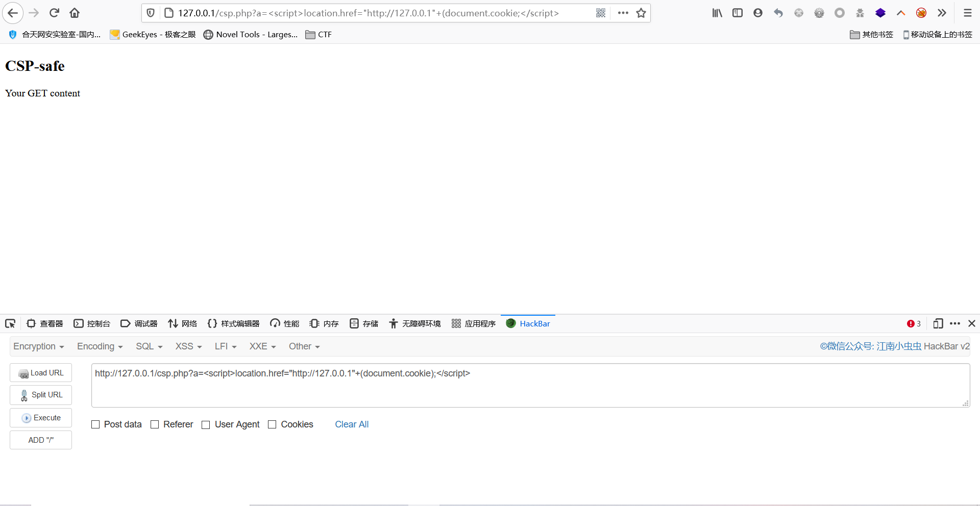
Task: Click the Load URL button
Action: point(41,373)
